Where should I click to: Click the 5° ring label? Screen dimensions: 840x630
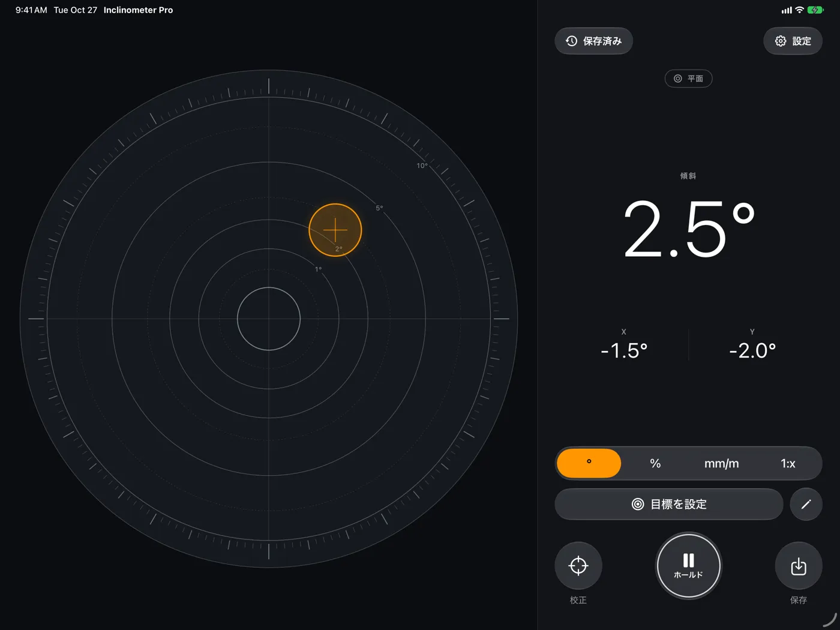(x=379, y=208)
